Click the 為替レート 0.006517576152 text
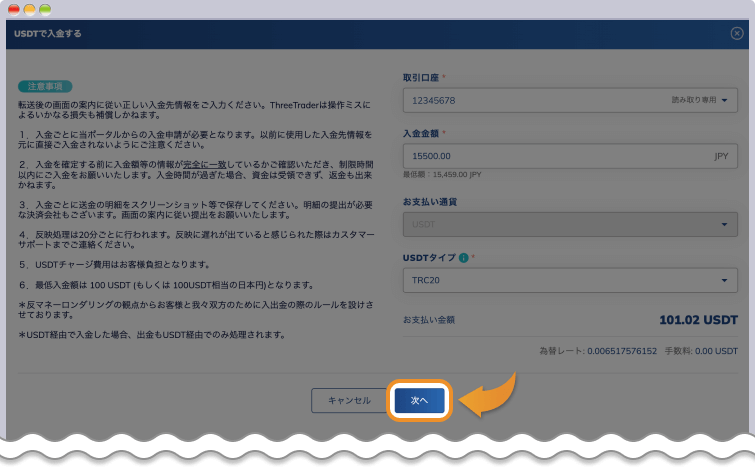 pyautogui.click(x=598, y=351)
